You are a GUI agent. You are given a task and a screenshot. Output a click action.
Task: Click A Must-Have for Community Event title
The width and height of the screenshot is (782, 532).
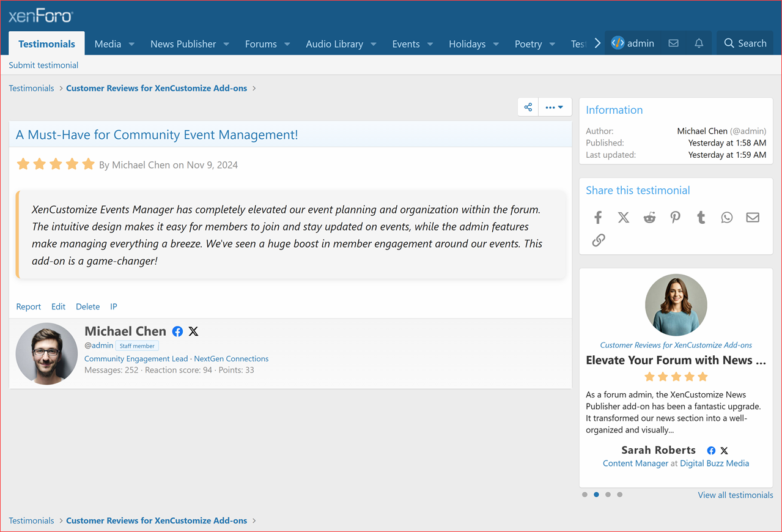157,135
